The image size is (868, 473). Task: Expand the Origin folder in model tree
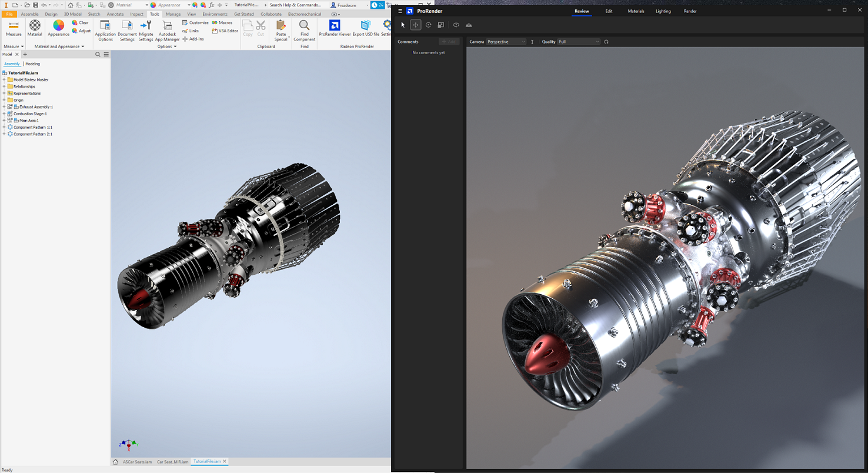point(4,100)
